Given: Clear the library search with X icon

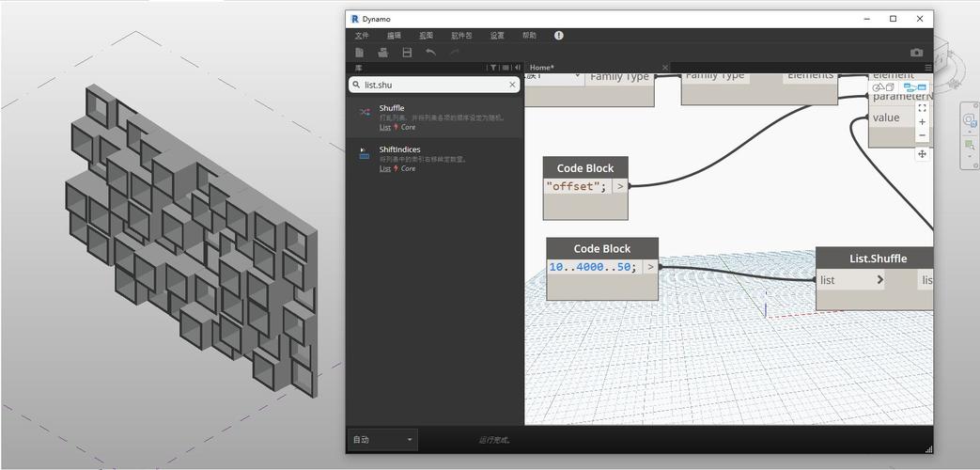Looking at the screenshot, I should click(x=512, y=85).
